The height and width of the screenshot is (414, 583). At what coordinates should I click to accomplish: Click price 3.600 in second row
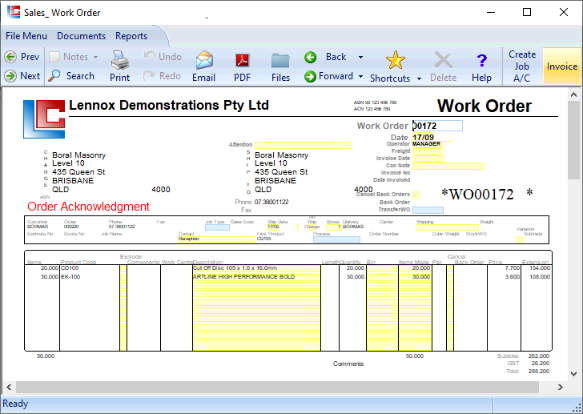[x=512, y=277]
